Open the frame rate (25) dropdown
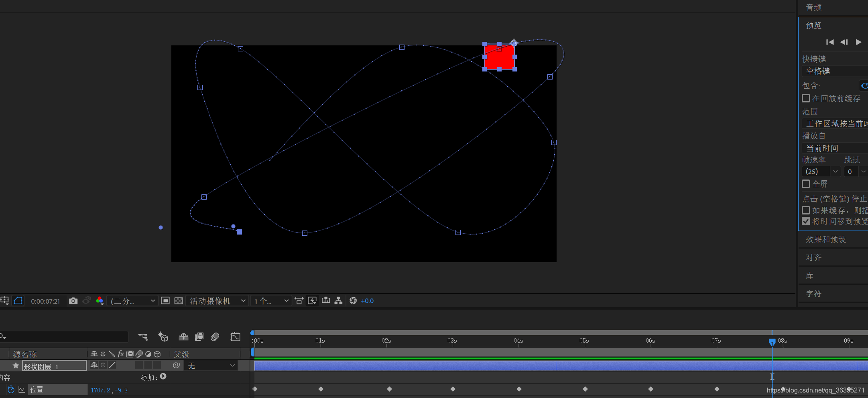Screen dimensions: 868x398 coord(821,171)
